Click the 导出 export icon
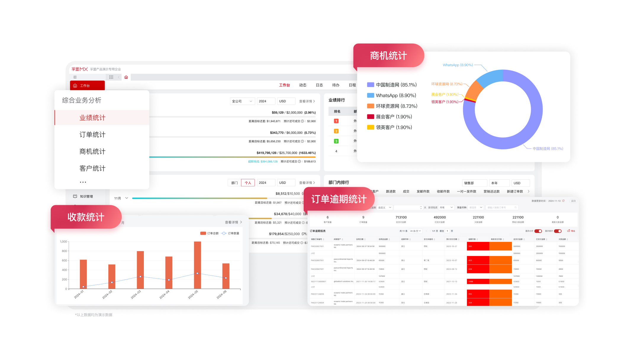 pos(569,231)
